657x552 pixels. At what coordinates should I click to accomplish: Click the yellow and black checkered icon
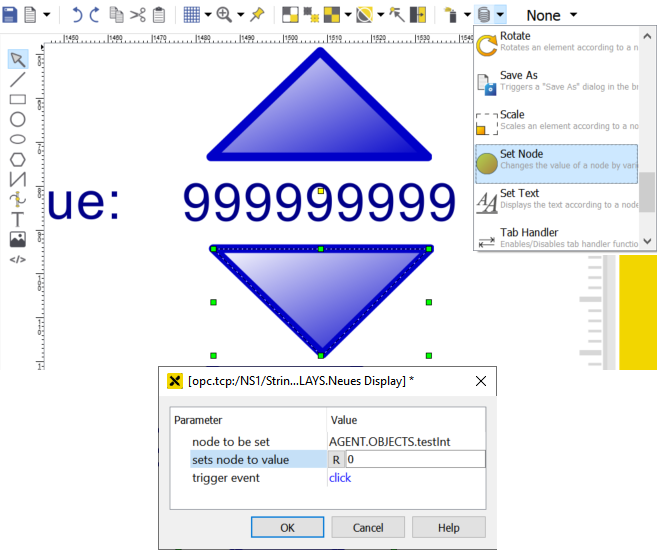tap(332, 15)
